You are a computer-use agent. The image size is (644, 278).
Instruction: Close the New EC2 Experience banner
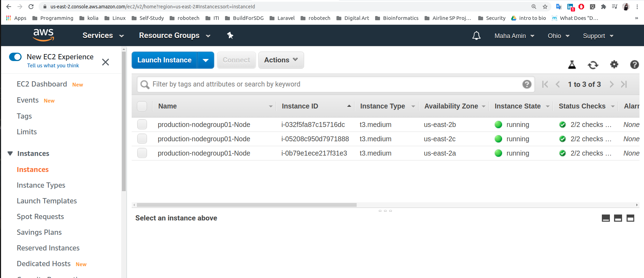pos(106,62)
